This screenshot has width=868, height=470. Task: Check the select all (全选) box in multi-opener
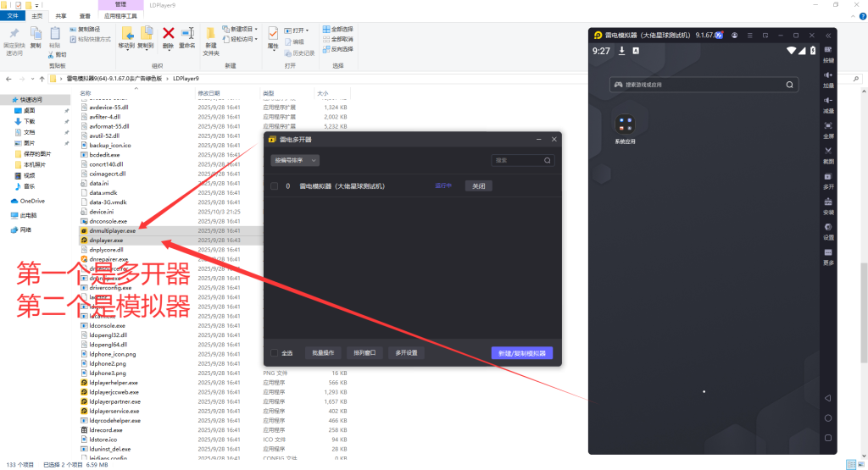coord(274,353)
